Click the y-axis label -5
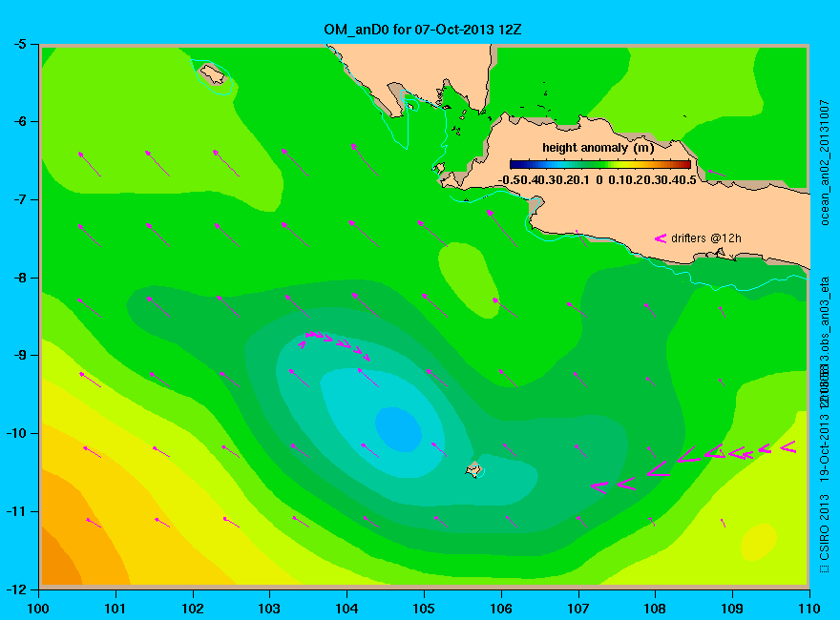Viewport: 840px width, 620px height. pyautogui.click(x=19, y=44)
